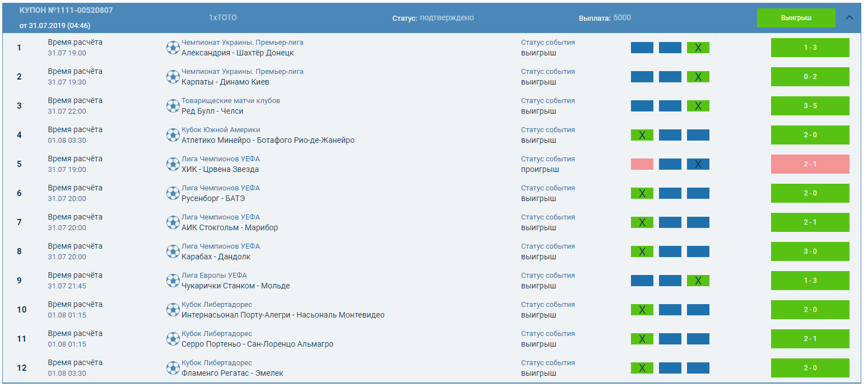This screenshot has height=387, width=868.
Task: Click ball icon for Фламенго Регатас - Эмелек
Action: click(173, 368)
